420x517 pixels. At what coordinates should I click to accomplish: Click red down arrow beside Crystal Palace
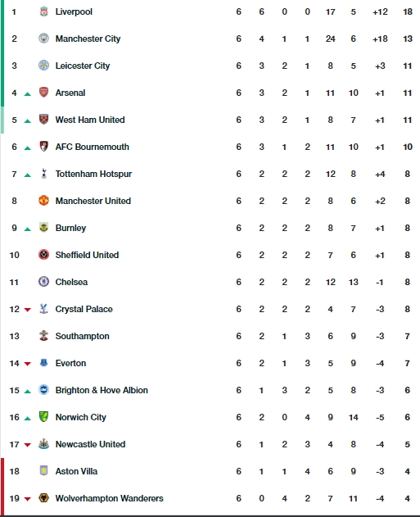[x=28, y=310]
